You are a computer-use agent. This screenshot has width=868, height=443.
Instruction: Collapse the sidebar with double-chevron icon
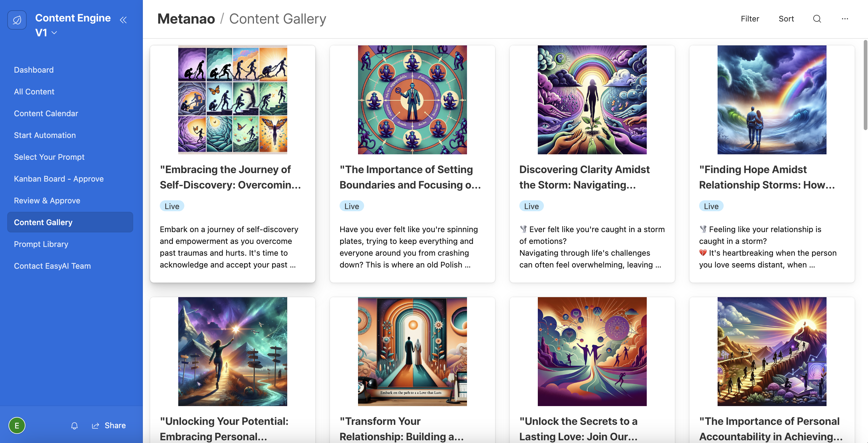[123, 20]
